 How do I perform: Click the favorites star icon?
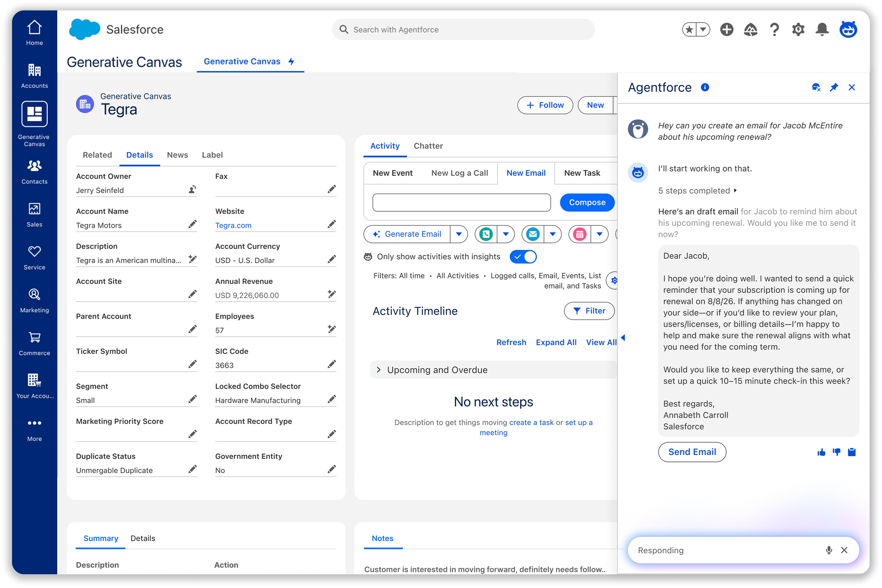[x=689, y=29]
